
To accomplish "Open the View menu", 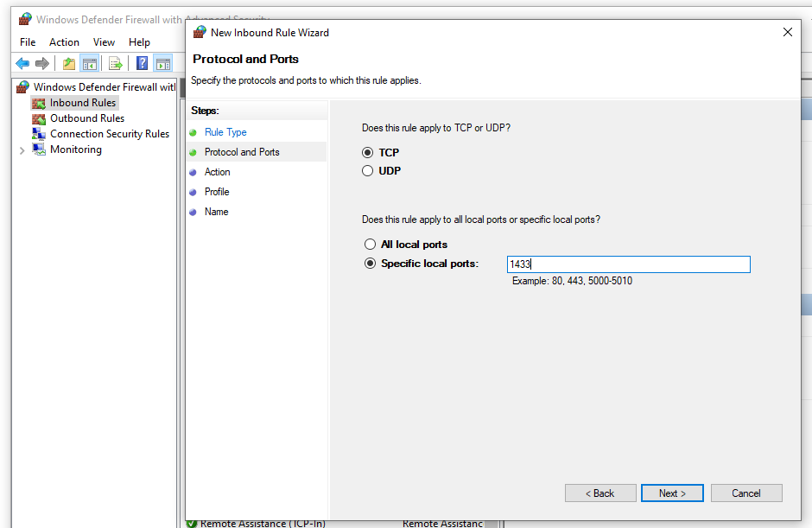I will [x=104, y=42].
